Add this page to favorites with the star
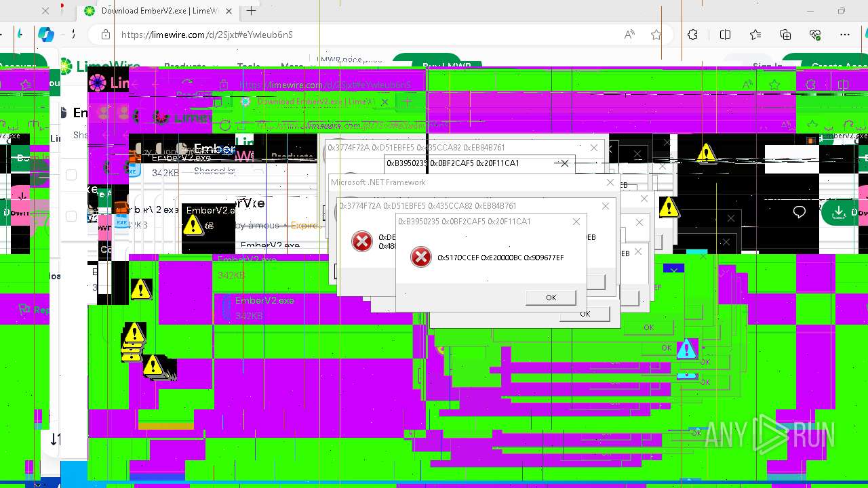The width and height of the screenshot is (868, 488). 656,35
